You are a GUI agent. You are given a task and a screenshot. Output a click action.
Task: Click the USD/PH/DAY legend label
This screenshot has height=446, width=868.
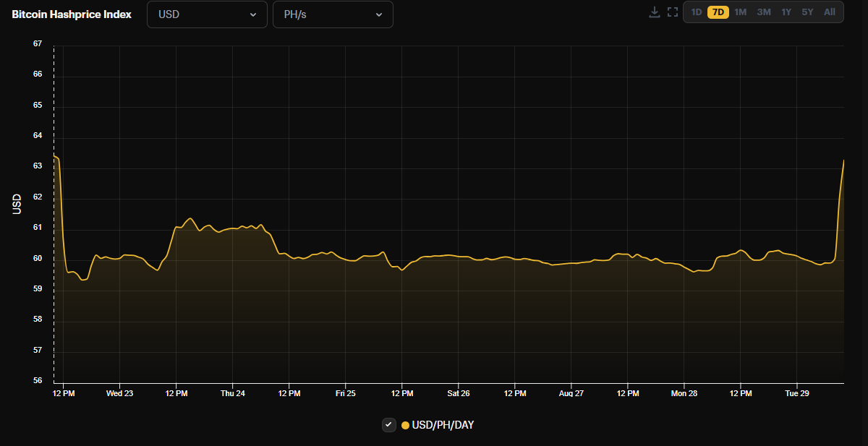(441, 425)
